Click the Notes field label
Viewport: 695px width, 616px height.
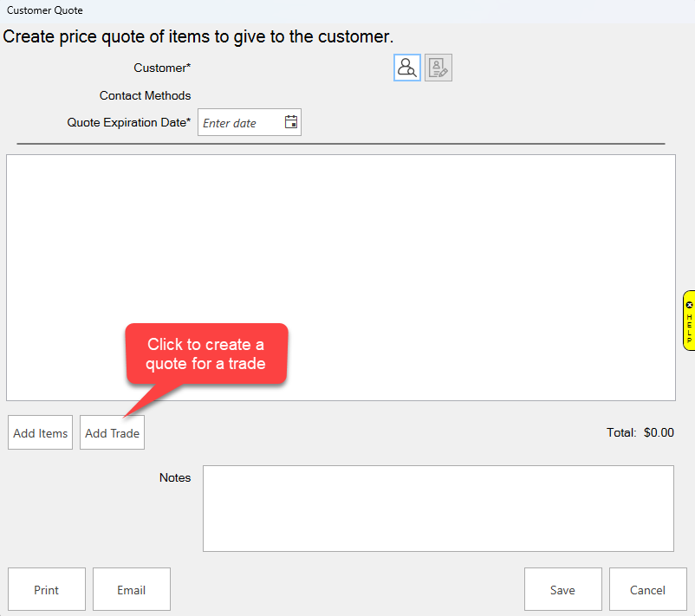[x=175, y=477]
